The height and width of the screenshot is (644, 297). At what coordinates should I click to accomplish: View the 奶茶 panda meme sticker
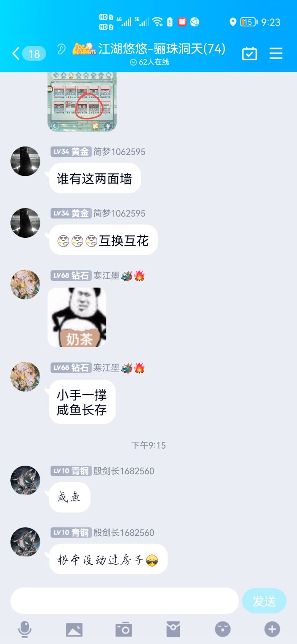point(77,317)
